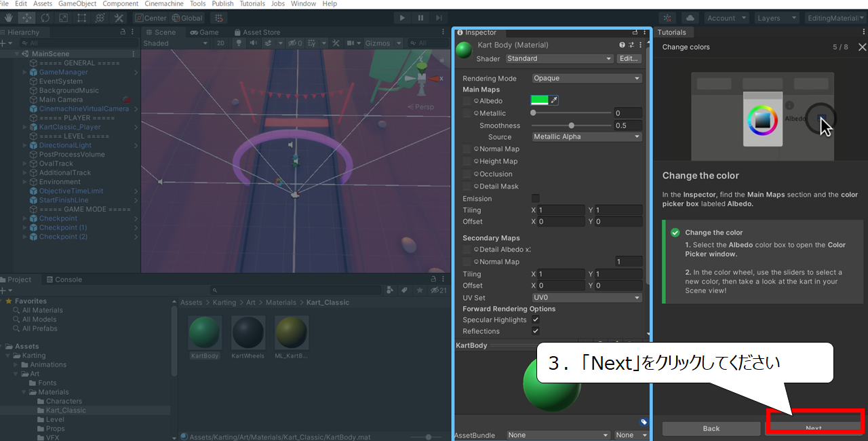Select the Rotate tool

(45, 18)
